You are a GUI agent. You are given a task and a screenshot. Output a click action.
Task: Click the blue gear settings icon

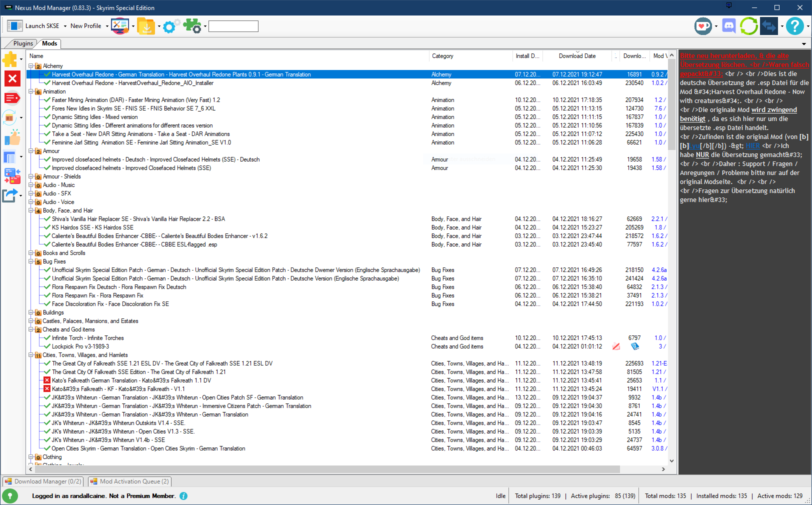[170, 26]
